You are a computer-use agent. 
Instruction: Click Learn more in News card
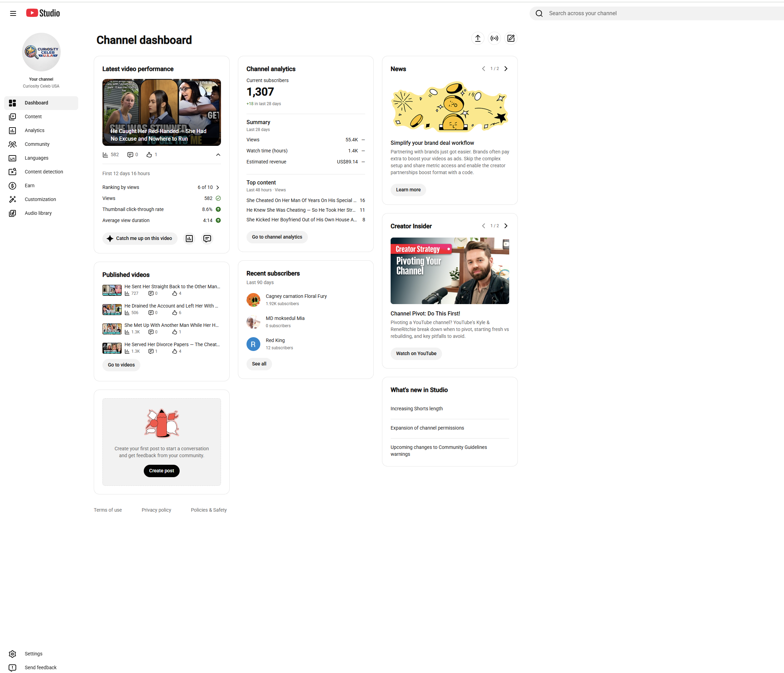pos(408,190)
